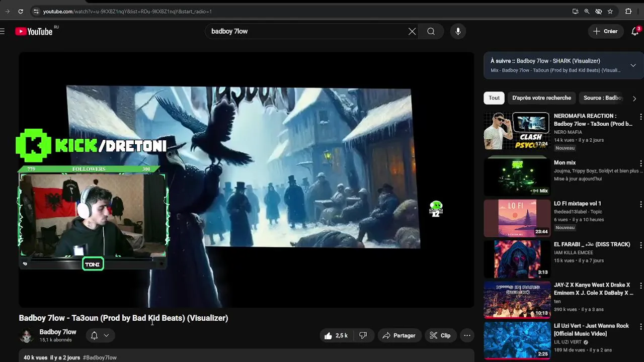This screenshot has width=644, height=362.
Task: Click the Créer button
Action: point(605,31)
